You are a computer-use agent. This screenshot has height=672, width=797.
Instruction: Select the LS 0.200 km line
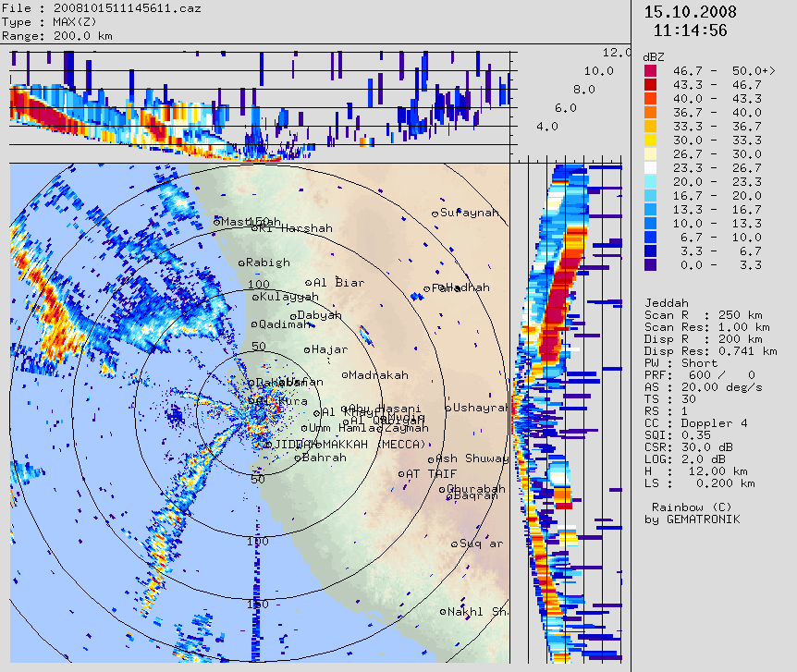pos(700,483)
